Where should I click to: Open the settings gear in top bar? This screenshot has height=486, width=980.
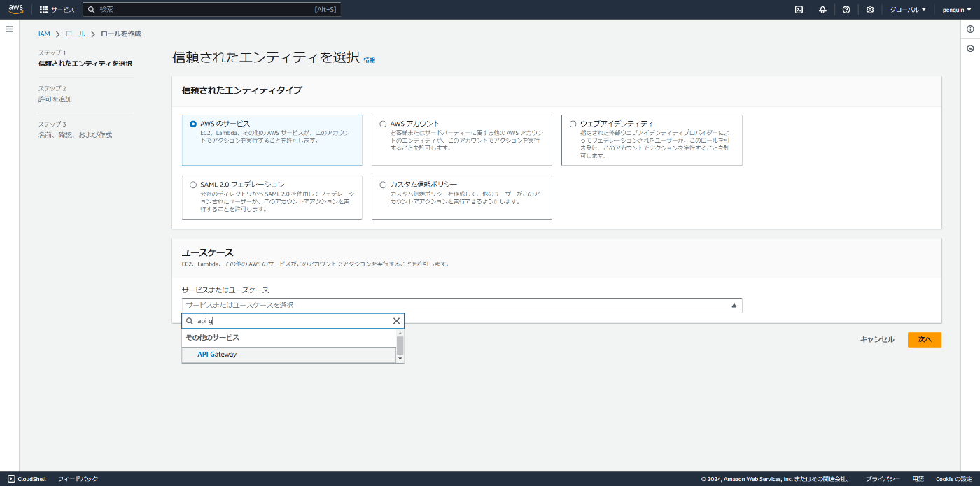tap(870, 10)
